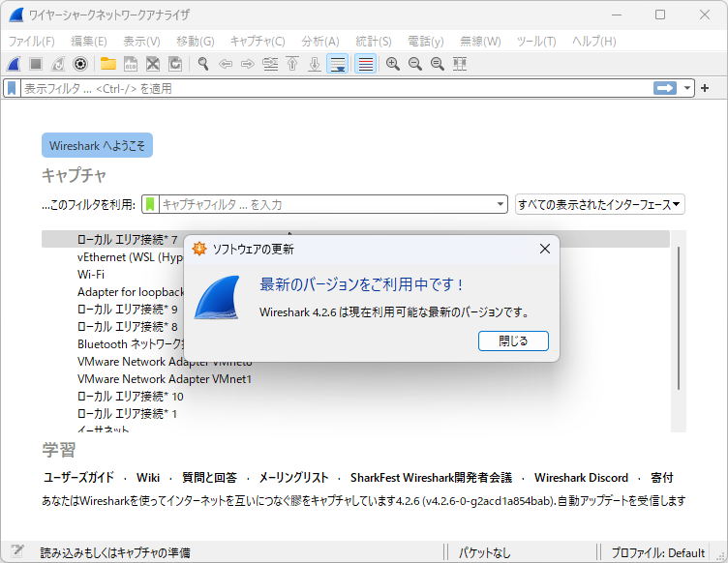This screenshot has height=563, width=728.
Task: Close the ソフトウェアの更新 dialog with X
Action: pos(545,249)
